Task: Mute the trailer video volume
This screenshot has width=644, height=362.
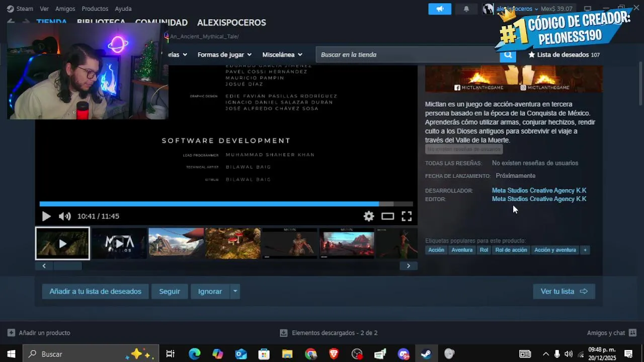Action: (65, 216)
